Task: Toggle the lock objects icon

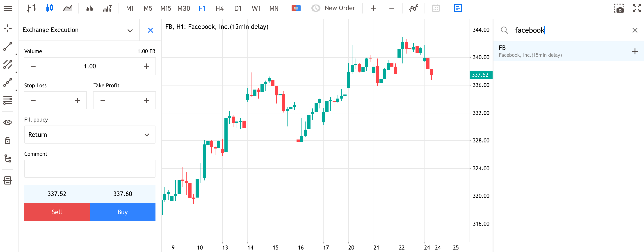Action: coord(8,140)
